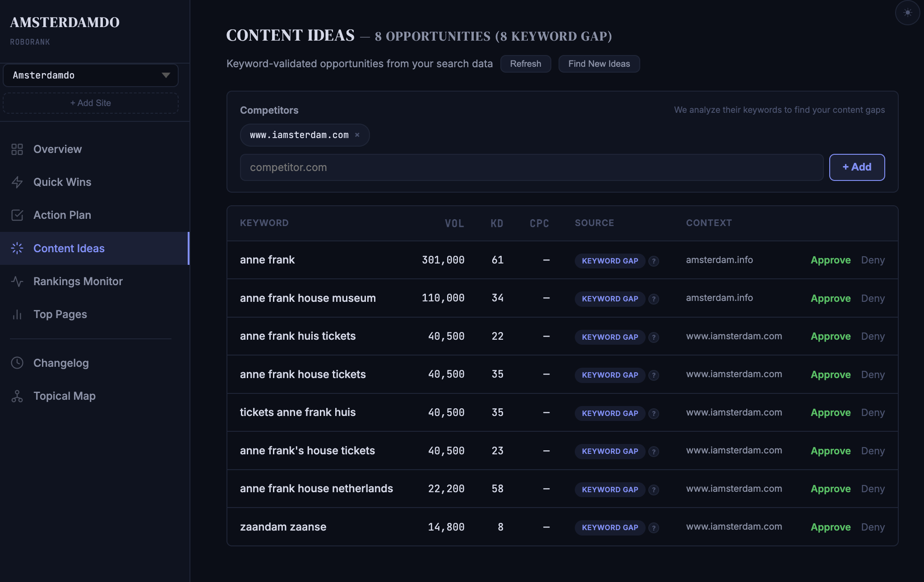
Task: Open Rankings Monitor via the waveform icon
Action: 17,282
